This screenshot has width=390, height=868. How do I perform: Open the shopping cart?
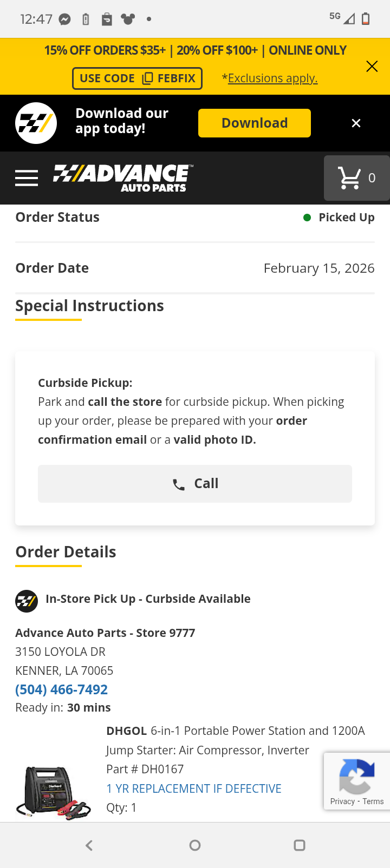click(356, 178)
